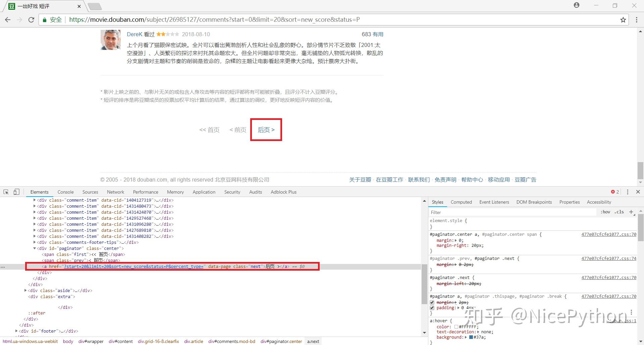Uncheck the margin property checkbox
644x345 pixels.
pyautogui.click(x=432, y=302)
